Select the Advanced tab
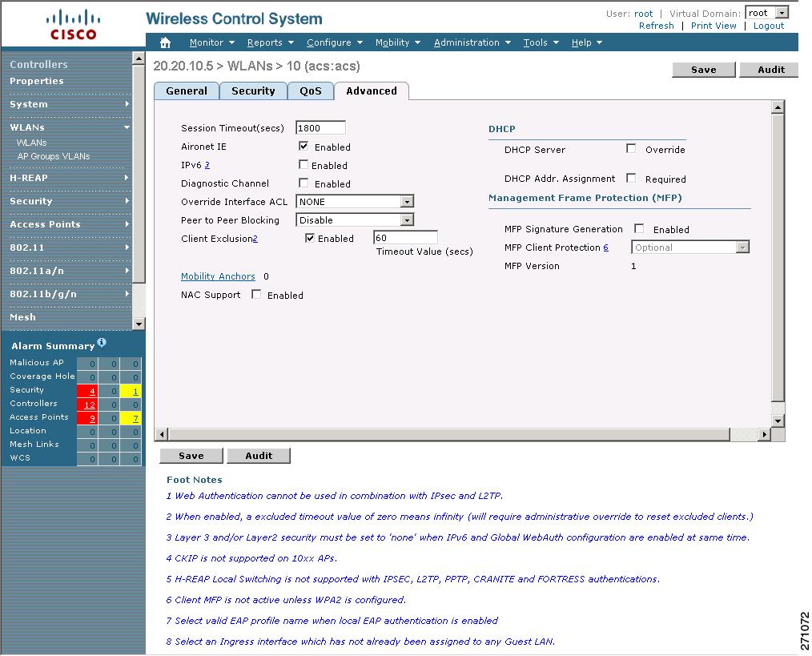This screenshot has height=656, width=812. point(372,91)
